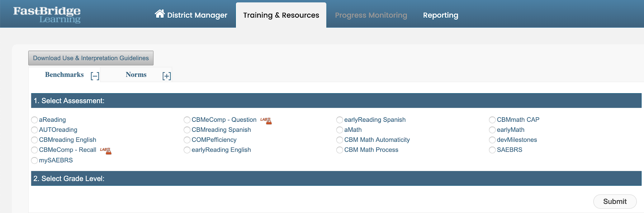Screen dimensions: 644x213
Task: Open the Progress Monitoring tab
Action: [x=371, y=15]
